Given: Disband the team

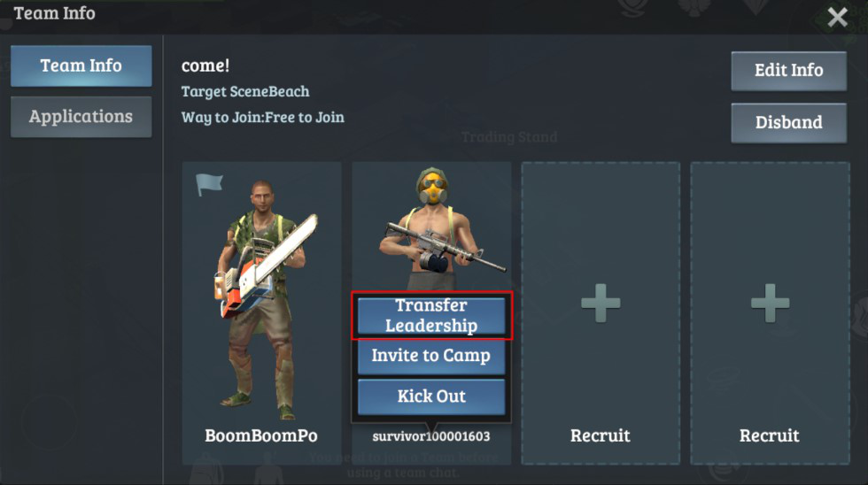Looking at the screenshot, I should [x=788, y=123].
